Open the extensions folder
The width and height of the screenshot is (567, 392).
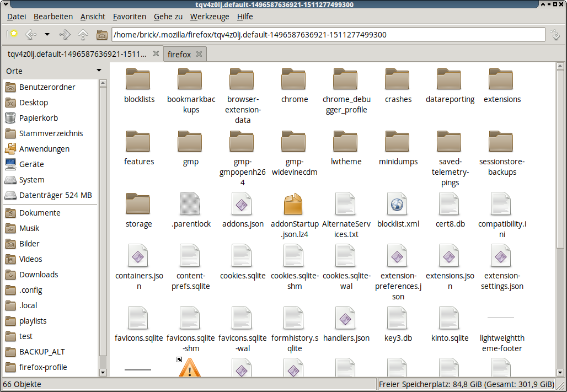point(502,80)
